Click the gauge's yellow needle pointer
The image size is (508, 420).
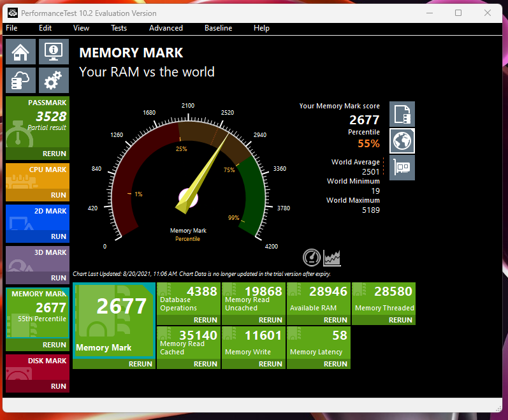point(203,173)
